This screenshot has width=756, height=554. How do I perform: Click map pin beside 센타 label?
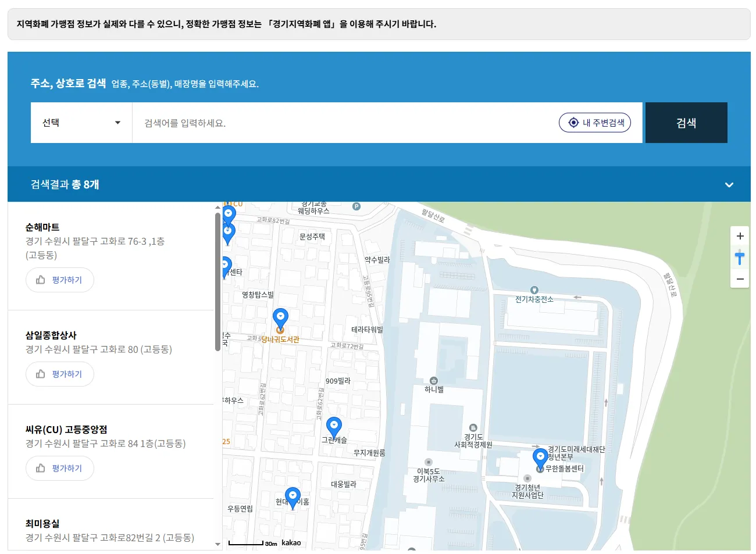[x=226, y=267]
